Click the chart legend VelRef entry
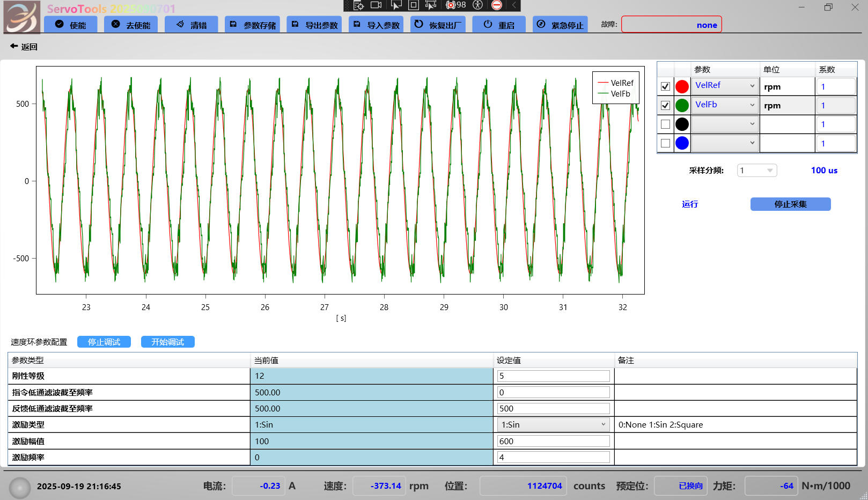 click(616, 83)
